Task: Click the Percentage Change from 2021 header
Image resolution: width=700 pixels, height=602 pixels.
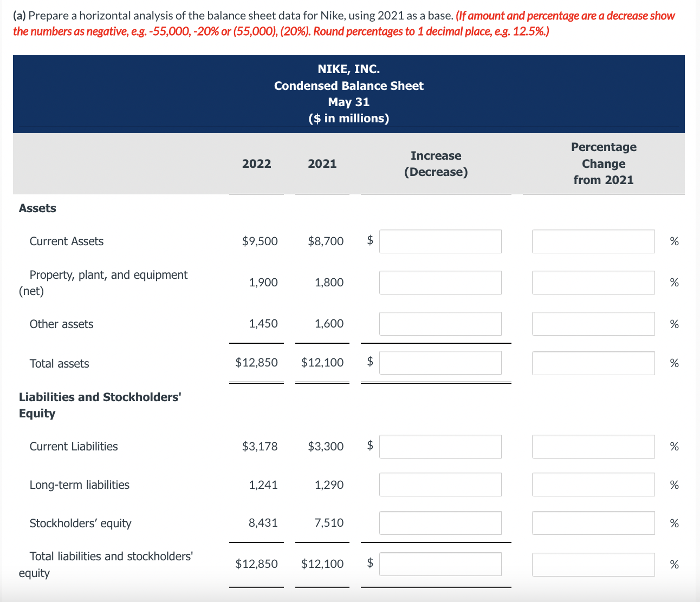Action: pyautogui.click(x=604, y=163)
